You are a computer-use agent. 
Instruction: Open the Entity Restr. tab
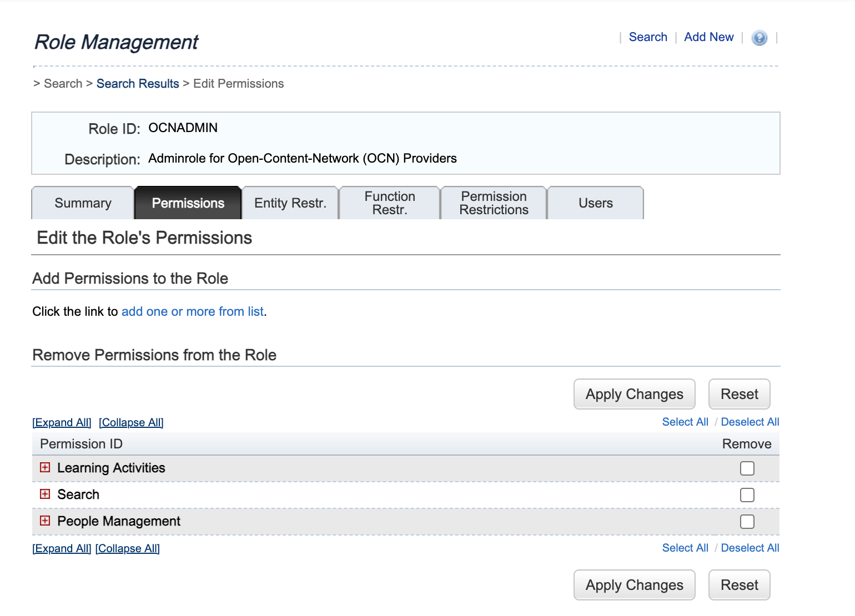tap(290, 203)
